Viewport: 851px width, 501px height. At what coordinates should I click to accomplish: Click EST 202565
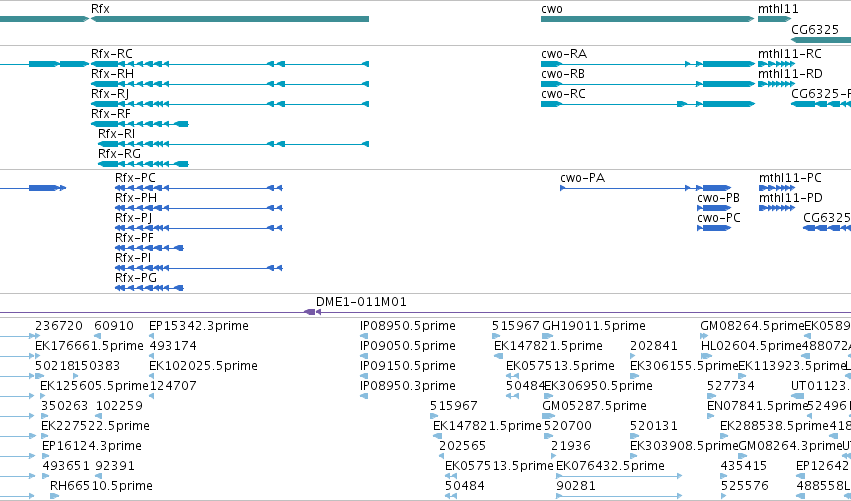point(462,446)
